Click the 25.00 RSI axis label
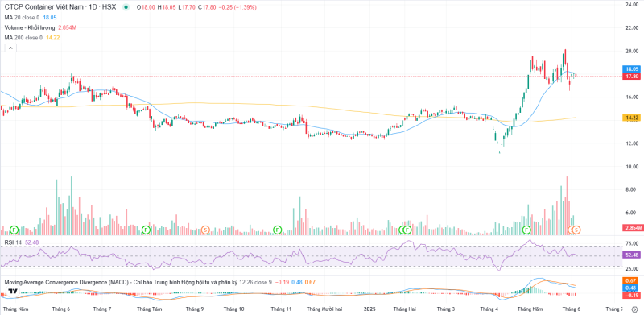Viewport: 644px width, 315px height. point(631,268)
